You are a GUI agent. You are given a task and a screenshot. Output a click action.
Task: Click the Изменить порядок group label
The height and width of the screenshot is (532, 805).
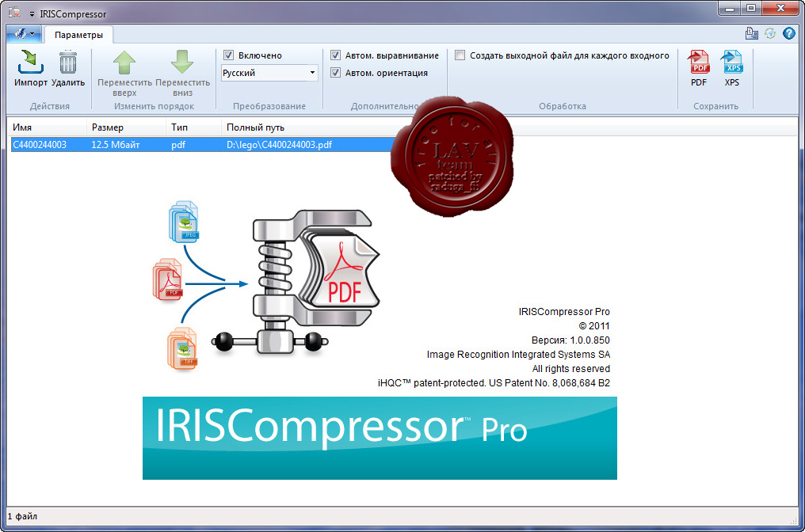(x=154, y=106)
